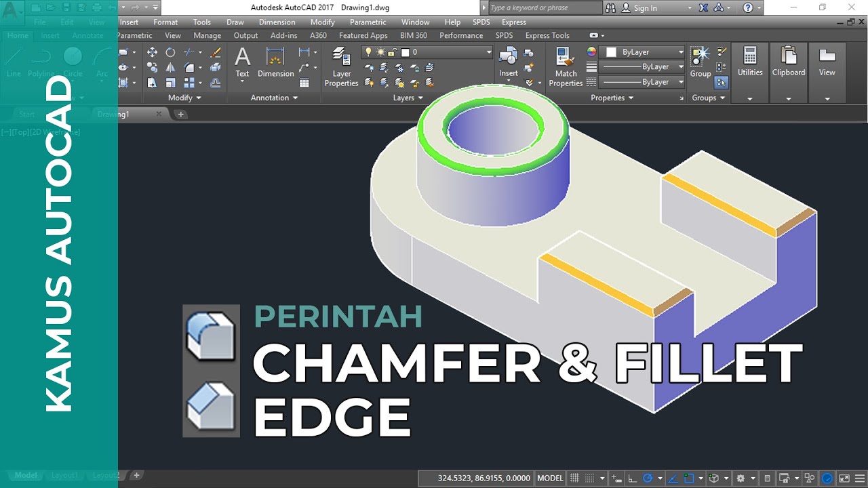Image resolution: width=868 pixels, height=488 pixels.
Task: Expand the Groups panel
Action: point(708,98)
